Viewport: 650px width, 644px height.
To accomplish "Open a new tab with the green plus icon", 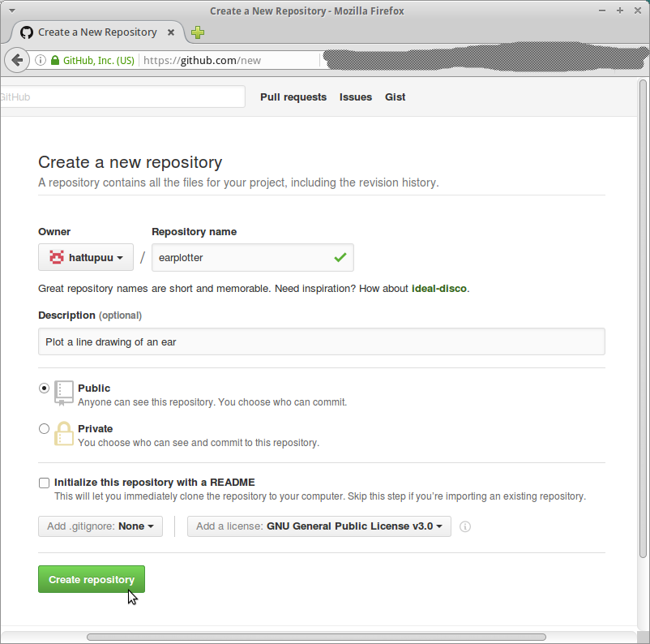I will [x=198, y=32].
